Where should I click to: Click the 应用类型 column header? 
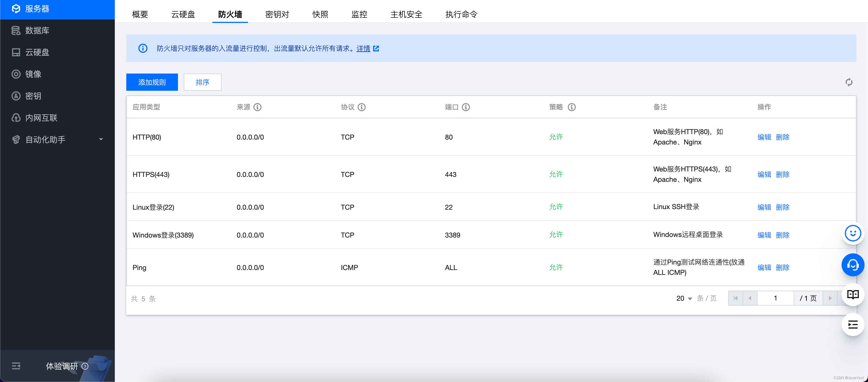(x=146, y=107)
